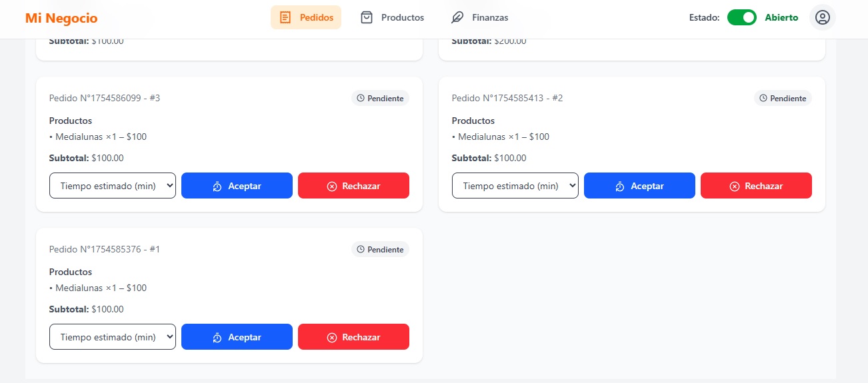Open the Productos tab
Viewport: 868px width, 383px height.
[392, 17]
